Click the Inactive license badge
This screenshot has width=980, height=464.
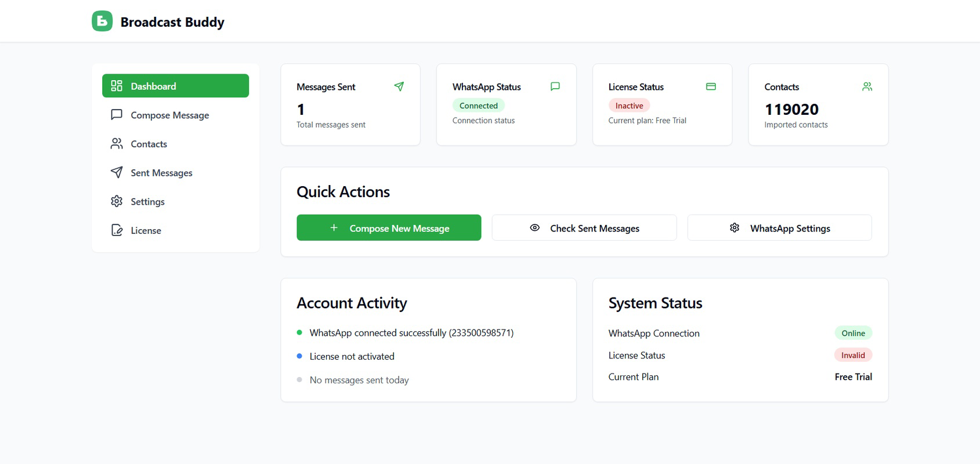point(629,106)
